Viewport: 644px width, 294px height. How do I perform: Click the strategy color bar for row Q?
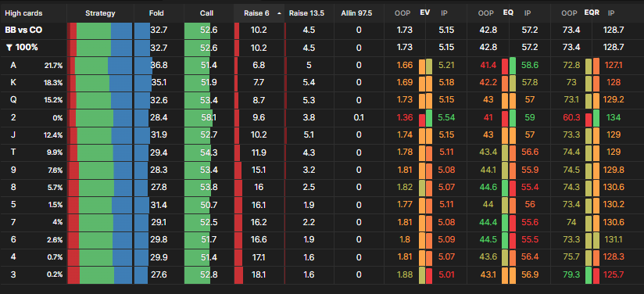[x=100, y=100]
